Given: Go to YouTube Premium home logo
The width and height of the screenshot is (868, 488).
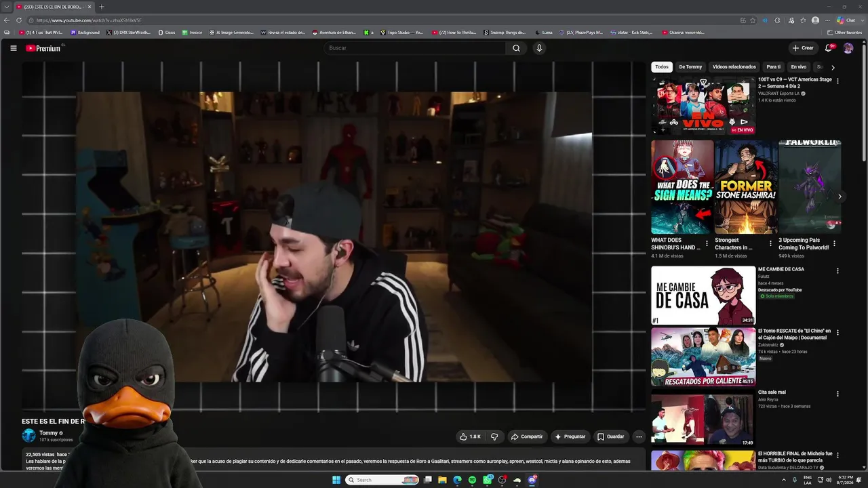Looking at the screenshot, I should 44,48.
